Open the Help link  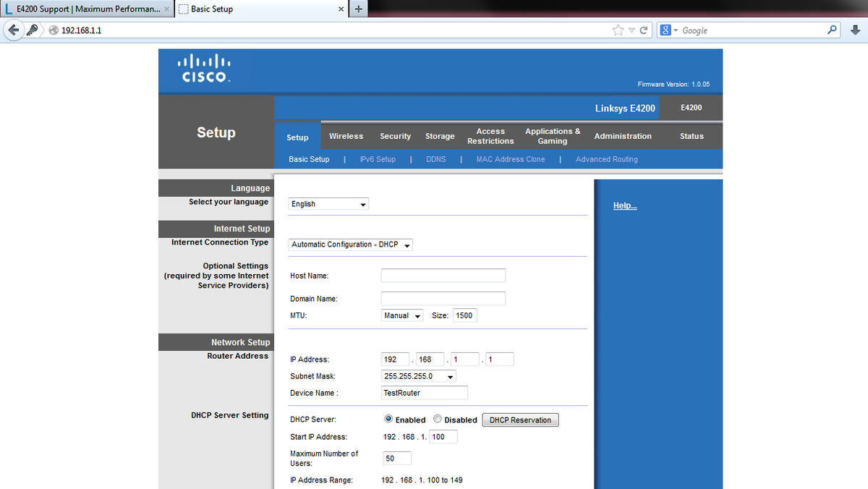(624, 205)
